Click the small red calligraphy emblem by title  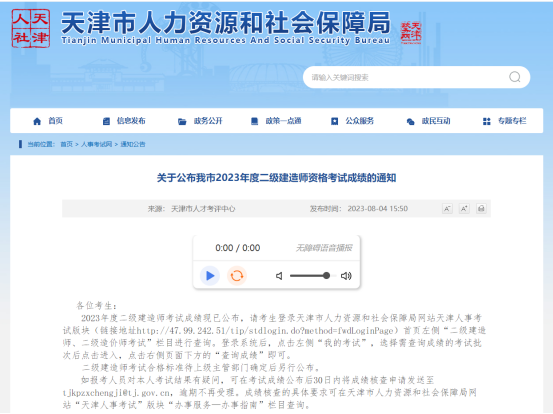tap(411, 33)
